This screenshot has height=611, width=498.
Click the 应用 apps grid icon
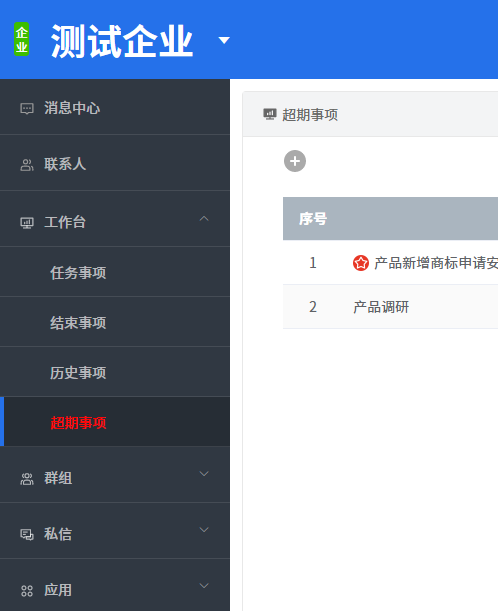[26, 591]
